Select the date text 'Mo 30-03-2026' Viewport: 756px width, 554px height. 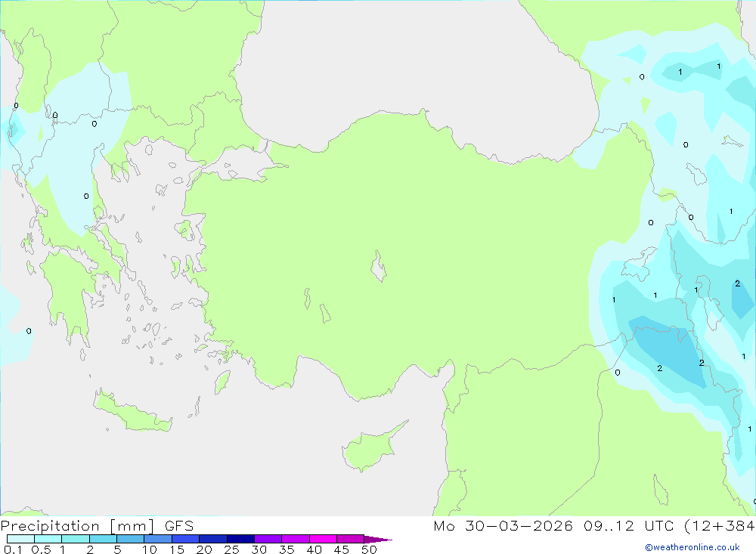(x=503, y=525)
